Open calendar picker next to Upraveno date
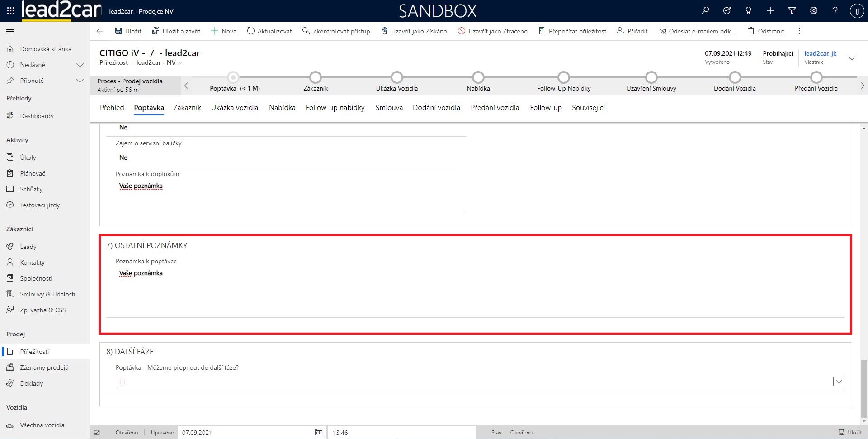Image resolution: width=868 pixels, height=439 pixels. (x=318, y=432)
